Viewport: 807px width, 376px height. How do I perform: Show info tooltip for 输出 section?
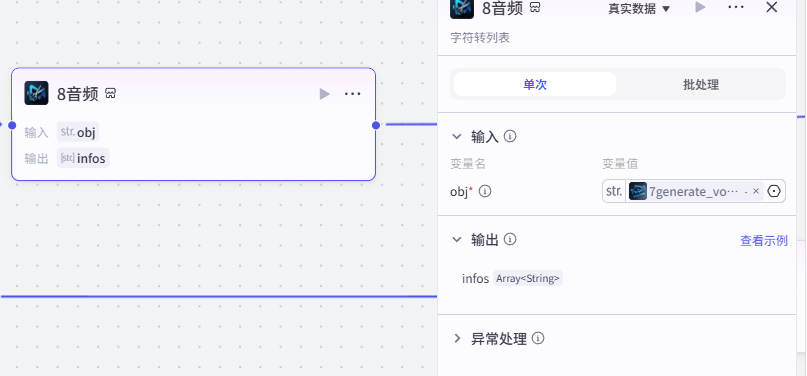[x=510, y=239]
